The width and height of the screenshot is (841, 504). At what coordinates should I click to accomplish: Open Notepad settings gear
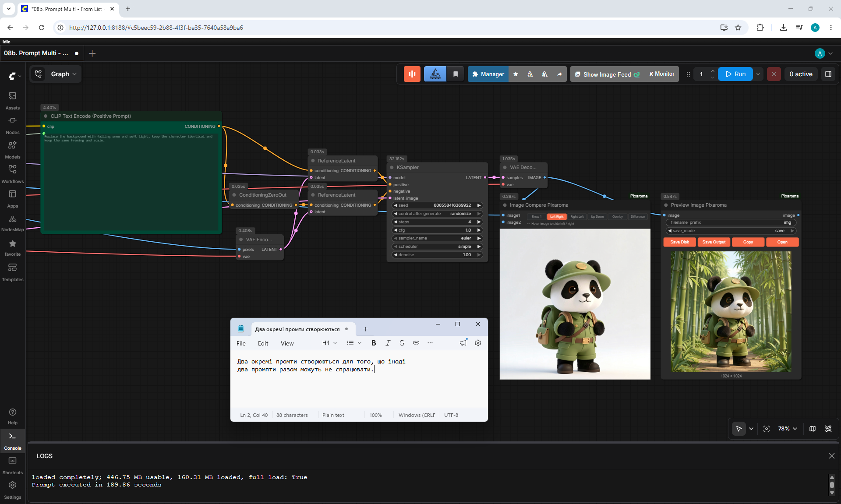click(x=478, y=343)
